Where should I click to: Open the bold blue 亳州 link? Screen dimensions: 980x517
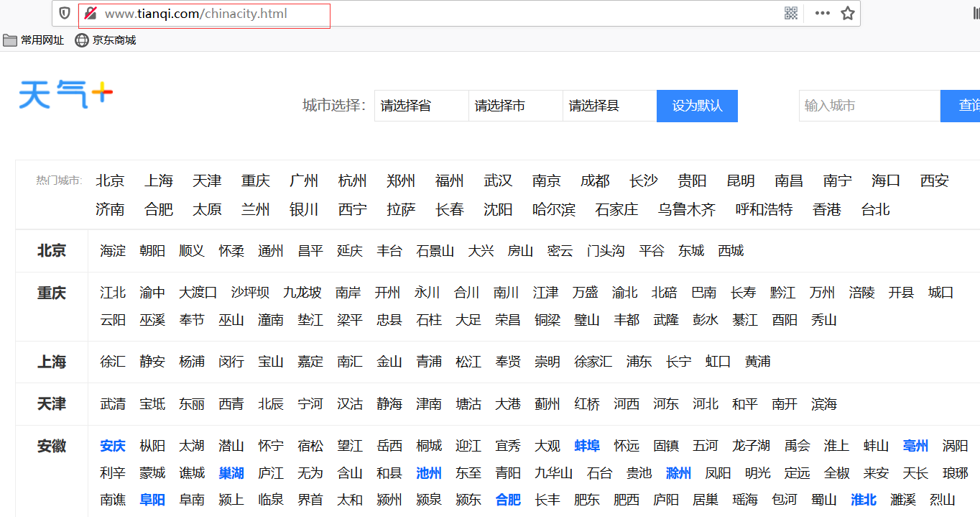click(916, 446)
